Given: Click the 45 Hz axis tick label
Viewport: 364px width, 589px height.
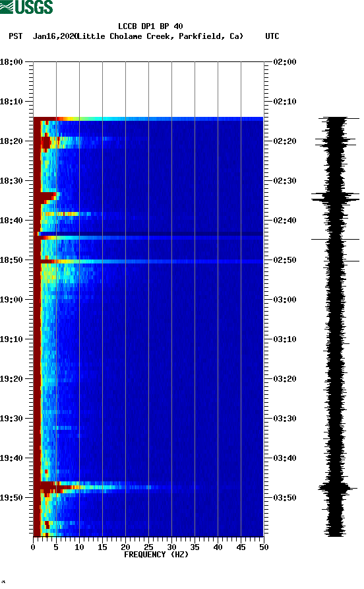Looking at the screenshot, I should pos(241,547).
